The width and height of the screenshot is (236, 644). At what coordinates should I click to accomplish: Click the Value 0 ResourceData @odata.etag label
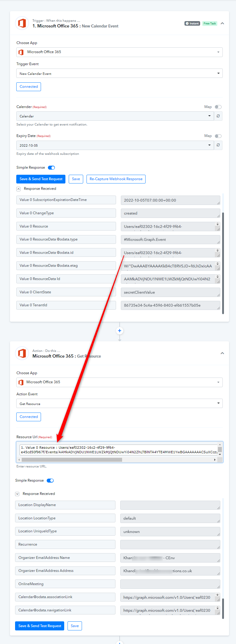click(x=66, y=266)
